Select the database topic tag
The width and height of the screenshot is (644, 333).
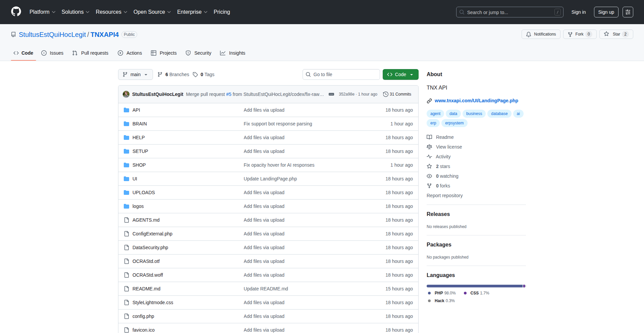pos(499,114)
